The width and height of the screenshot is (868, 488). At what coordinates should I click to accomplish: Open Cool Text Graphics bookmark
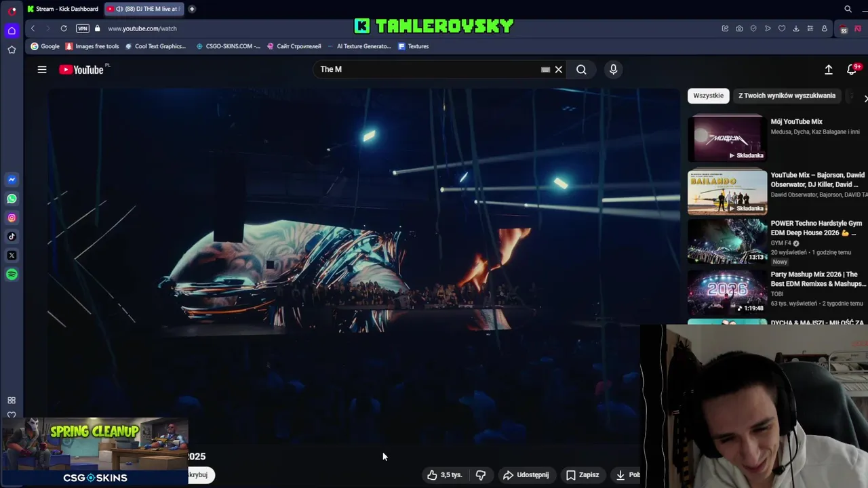click(155, 46)
